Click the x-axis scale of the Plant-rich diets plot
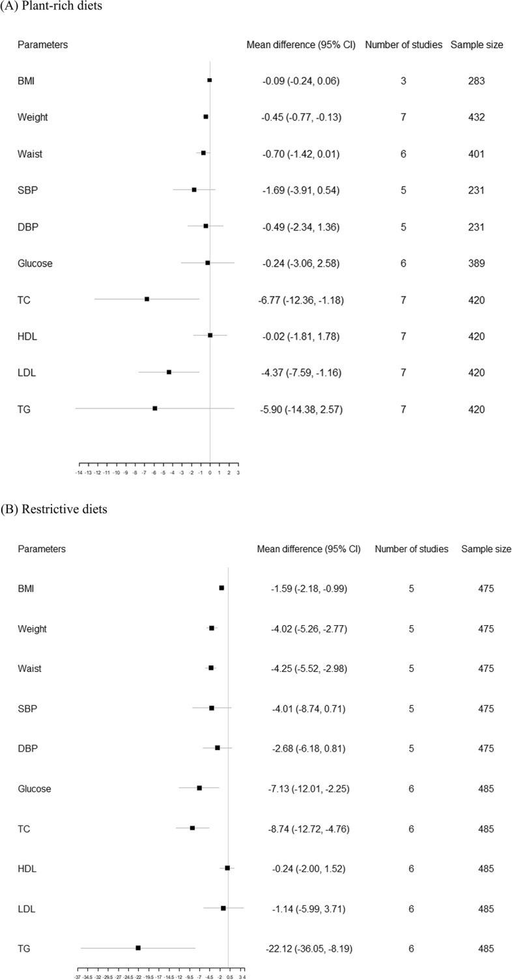 [x=158, y=472]
